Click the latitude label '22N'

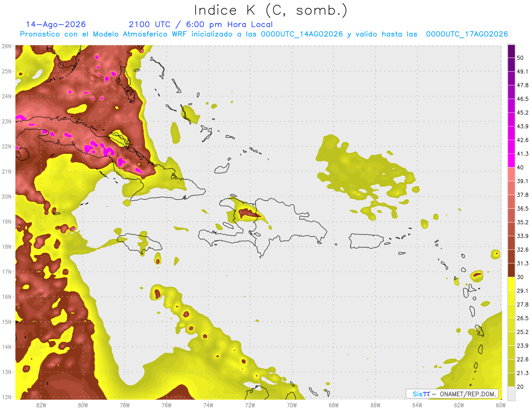pos(7,146)
